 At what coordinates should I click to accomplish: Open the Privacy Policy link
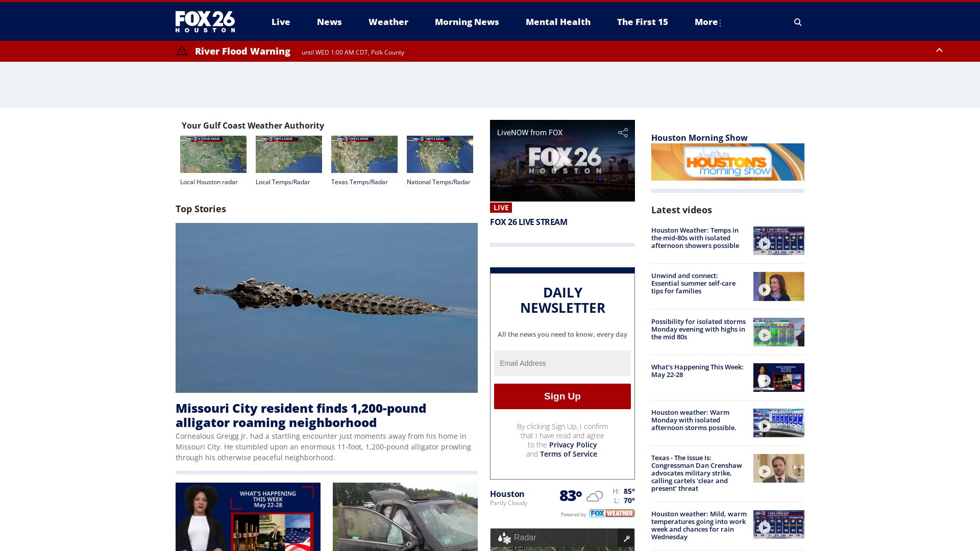point(573,445)
